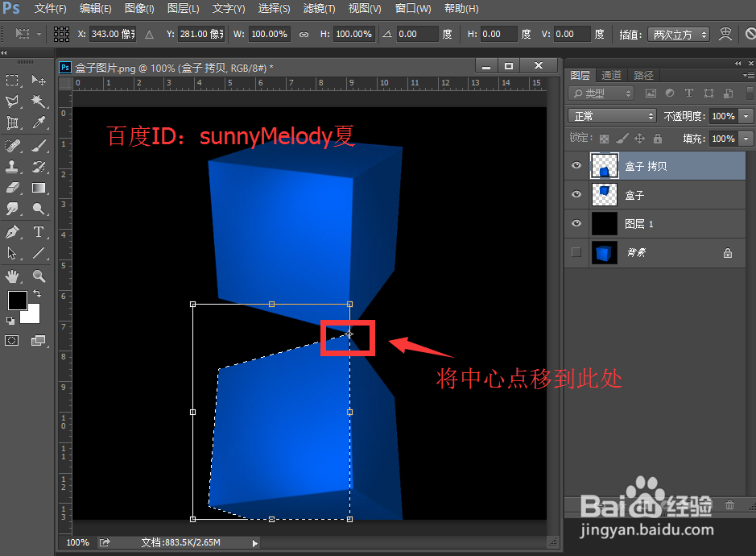Image resolution: width=756 pixels, height=556 pixels.
Task: Reset default foreground and background colors
Action: click(10, 320)
